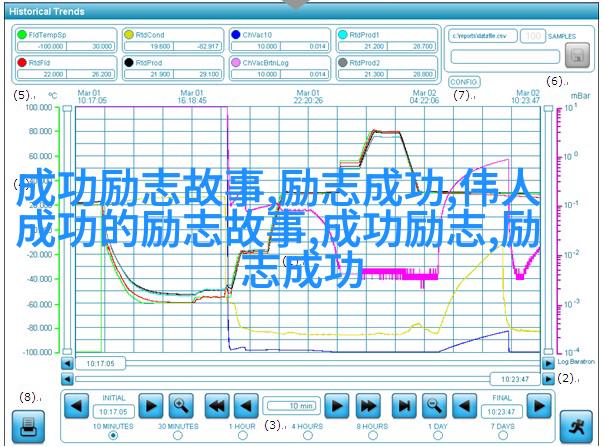The image size is (604, 447).
Task: Select the 1 HOUR radio button
Action: point(243,435)
